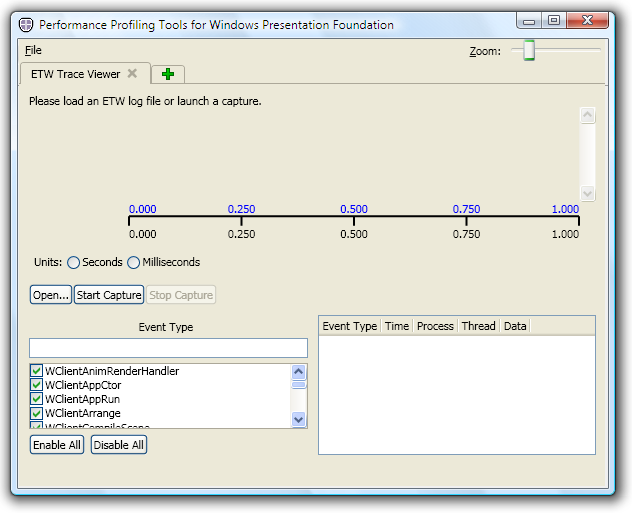
Task: Sort by the Thread column header
Action: click(478, 326)
